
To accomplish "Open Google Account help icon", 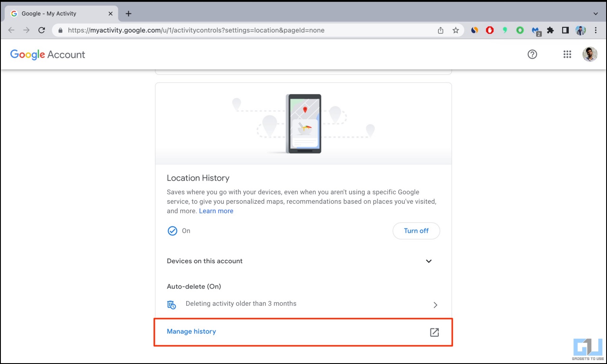I will [x=532, y=54].
